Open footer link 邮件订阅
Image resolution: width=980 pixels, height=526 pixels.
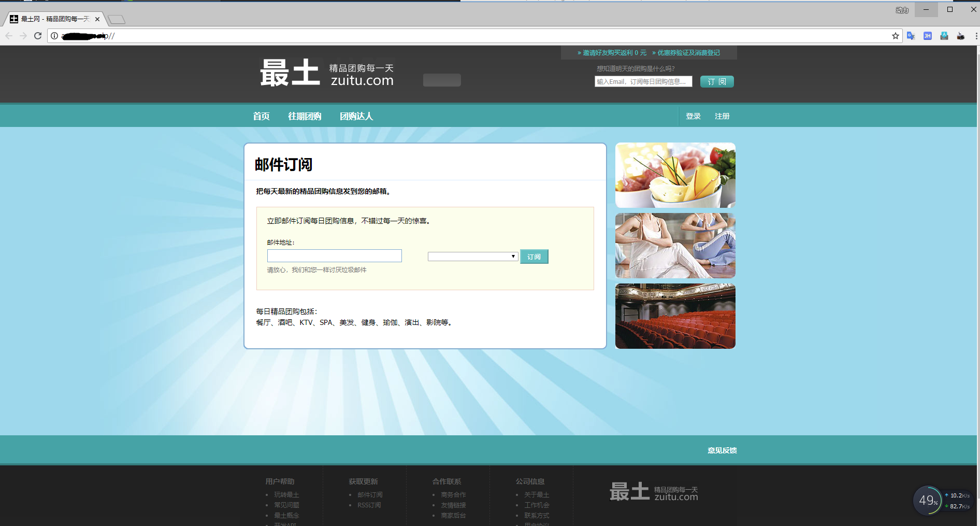370,495
